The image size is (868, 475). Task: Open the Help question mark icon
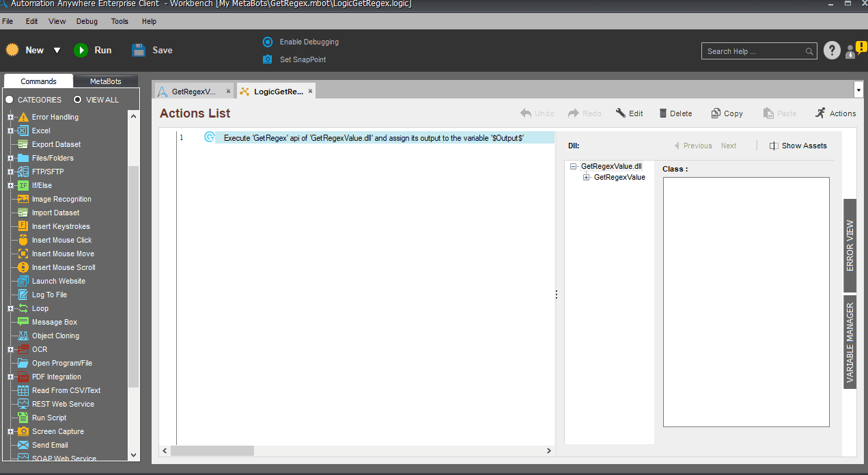[831, 51]
